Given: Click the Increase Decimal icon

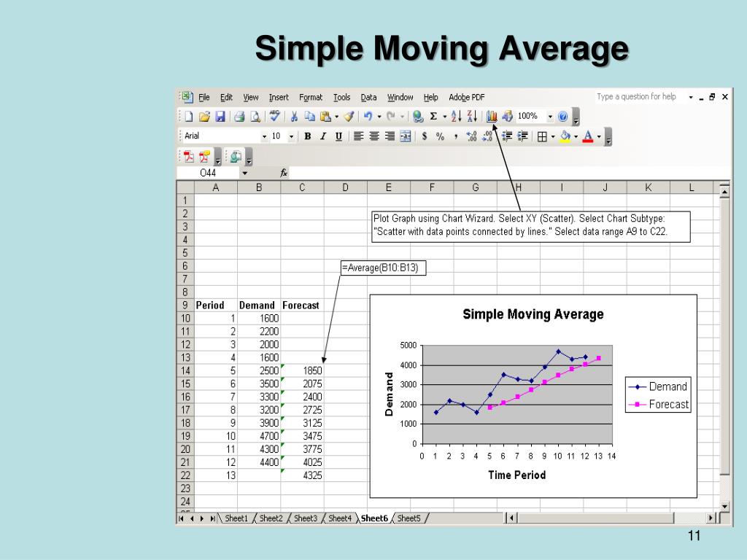Looking at the screenshot, I should click(x=472, y=136).
